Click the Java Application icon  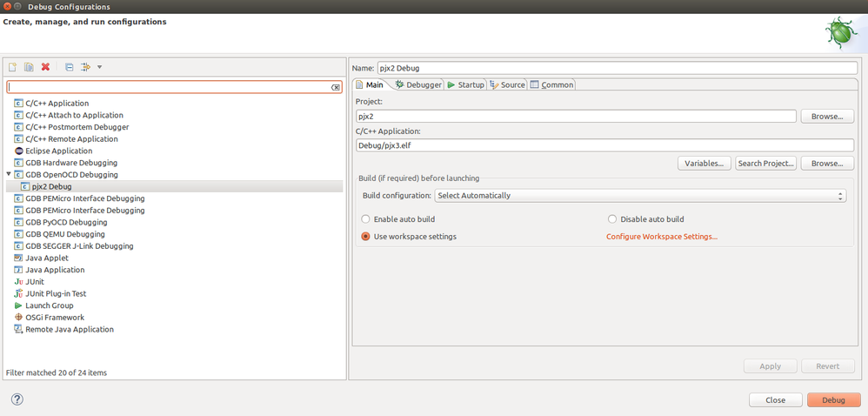18,270
